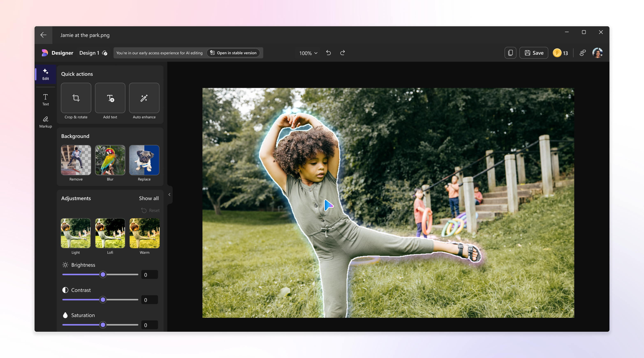Viewport: 644px width, 358px height.
Task: Switch to the Markup tab
Action: click(45, 122)
